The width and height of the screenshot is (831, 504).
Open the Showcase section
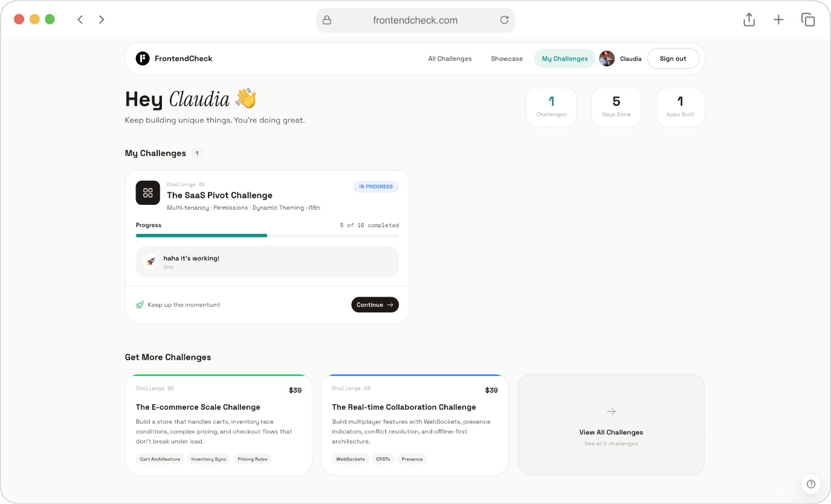coord(507,58)
